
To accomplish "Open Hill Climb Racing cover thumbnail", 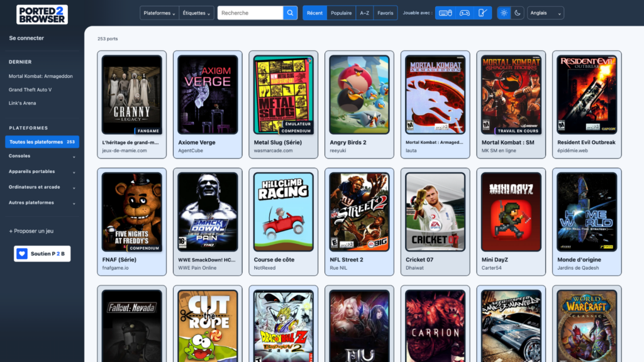I will 284,212.
